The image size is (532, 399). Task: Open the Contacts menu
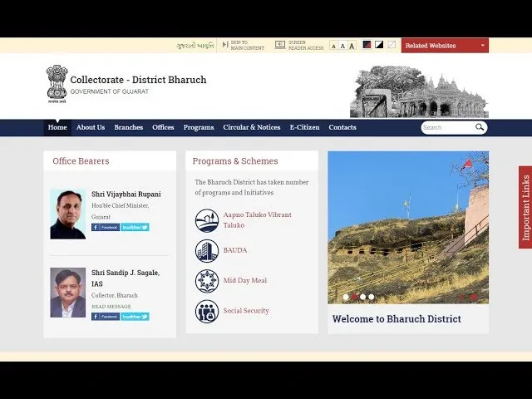[342, 127]
